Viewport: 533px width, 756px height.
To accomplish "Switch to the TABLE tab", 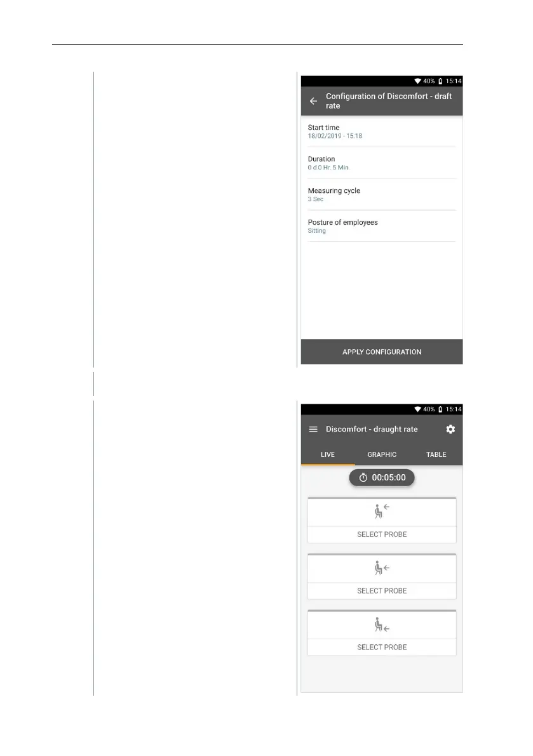I will 436,454.
